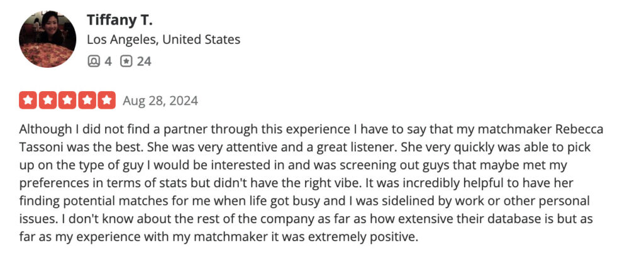This screenshot has height=255, width=644.
Task: Select the fifth red rating star
Action: (x=106, y=100)
